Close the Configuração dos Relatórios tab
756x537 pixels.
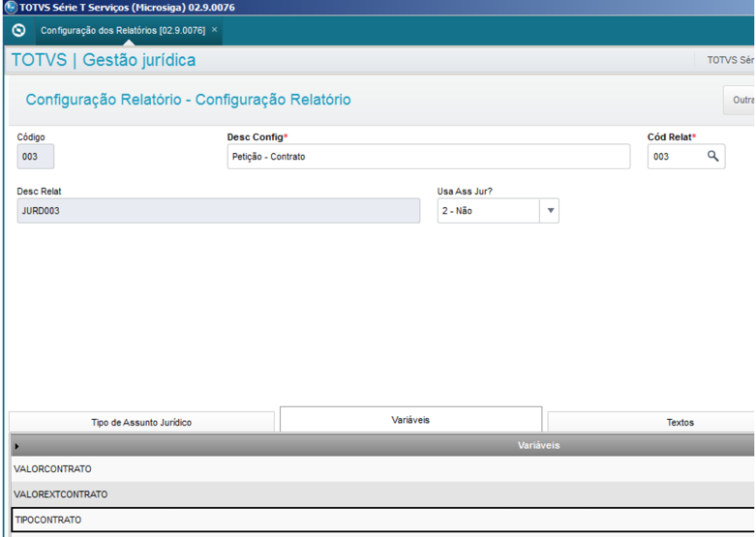(x=215, y=30)
